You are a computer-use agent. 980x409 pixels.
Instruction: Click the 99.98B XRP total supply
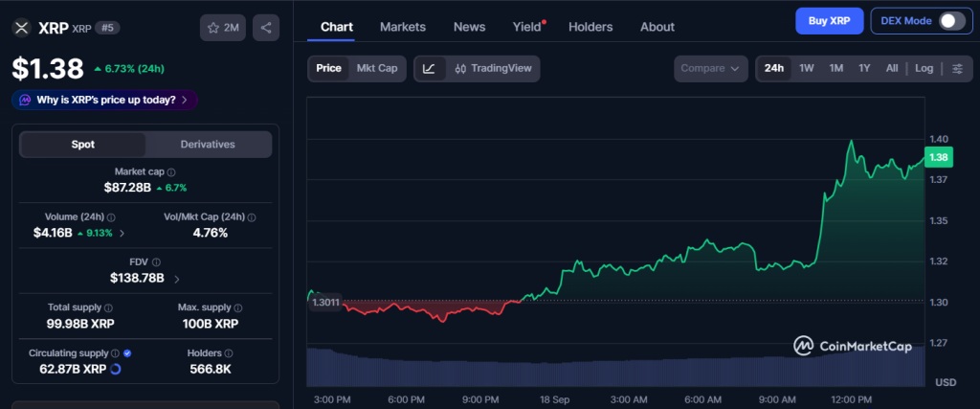(80, 324)
